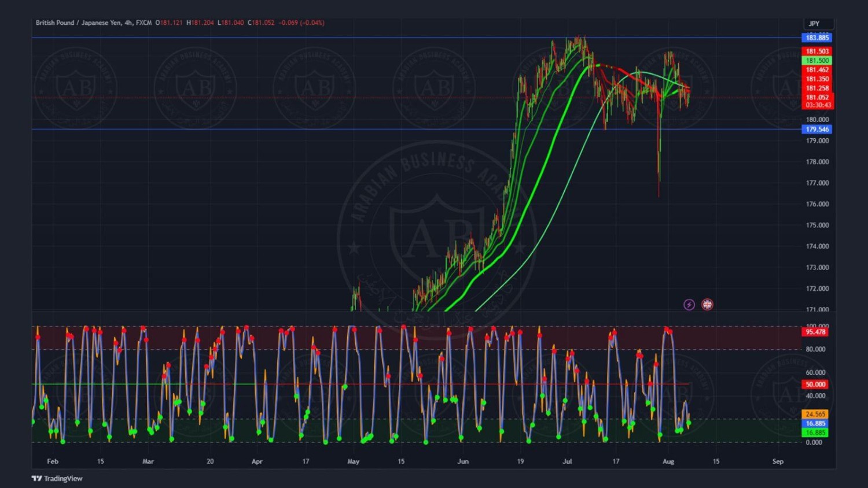This screenshot has width=868, height=488.
Task: Click the red 50.000 midline label
Action: pos(815,385)
